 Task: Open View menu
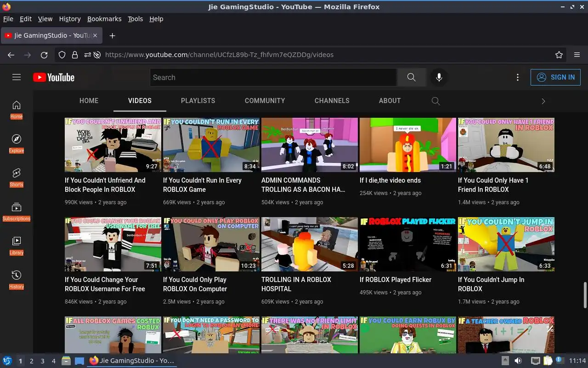coord(45,19)
